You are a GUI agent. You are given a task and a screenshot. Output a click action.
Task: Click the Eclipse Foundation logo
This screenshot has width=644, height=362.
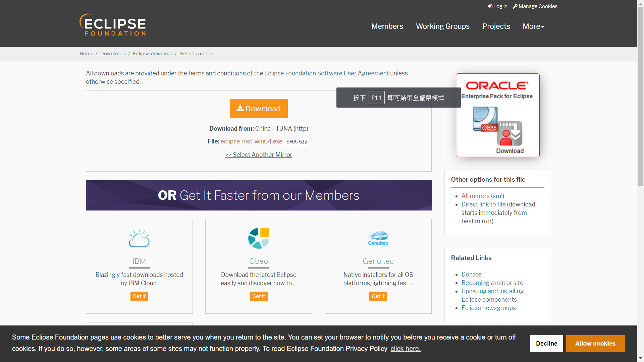113,25
